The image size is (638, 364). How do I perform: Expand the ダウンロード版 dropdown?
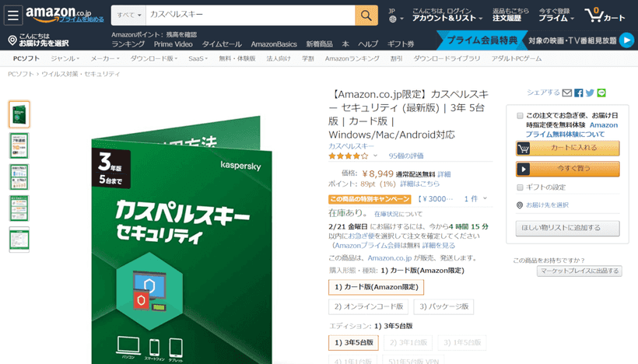(x=154, y=58)
